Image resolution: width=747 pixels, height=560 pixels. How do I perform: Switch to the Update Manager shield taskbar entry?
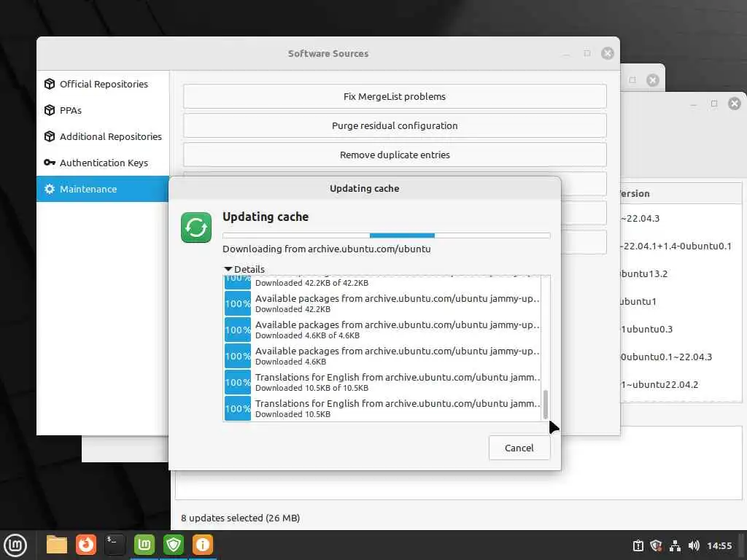(x=174, y=545)
